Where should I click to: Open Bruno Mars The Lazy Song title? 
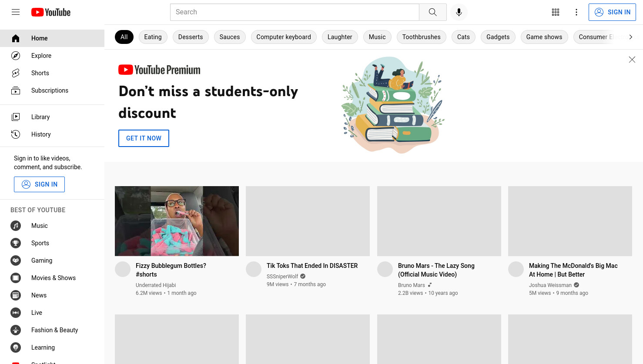[436, 270]
